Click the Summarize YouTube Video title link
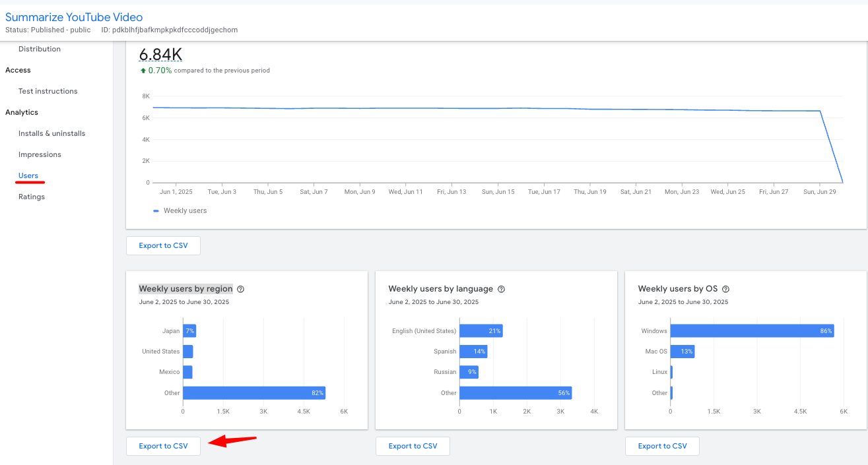 74,17
